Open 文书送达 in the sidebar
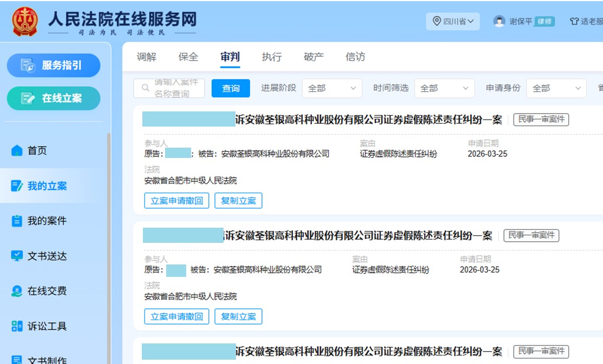Screen dimensions: 603x364 [54, 256]
